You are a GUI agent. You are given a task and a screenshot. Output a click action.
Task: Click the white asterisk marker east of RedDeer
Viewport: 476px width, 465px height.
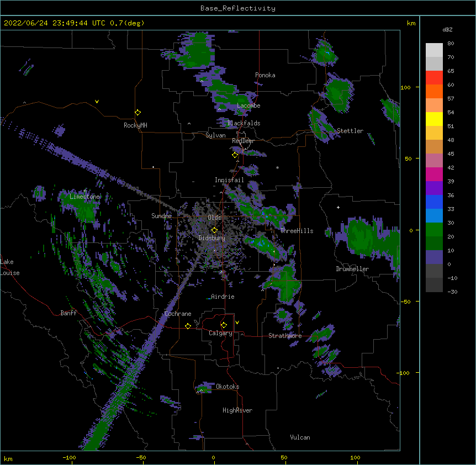(x=277, y=167)
